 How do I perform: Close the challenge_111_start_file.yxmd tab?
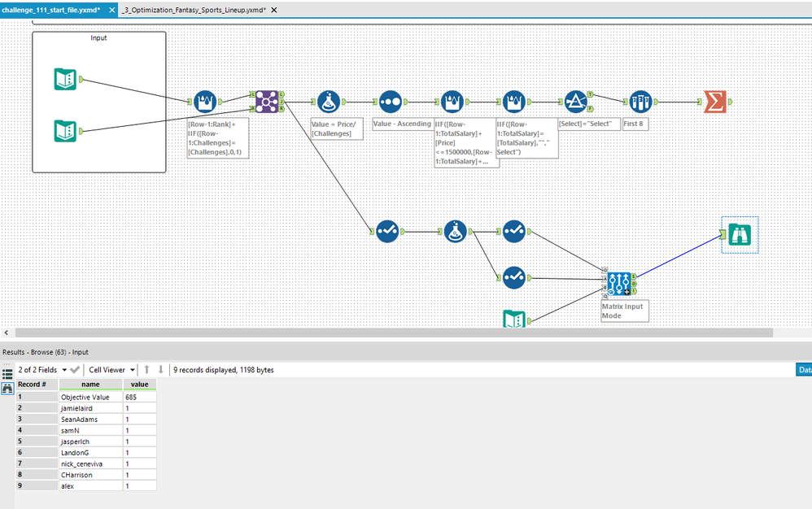coord(111,10)
